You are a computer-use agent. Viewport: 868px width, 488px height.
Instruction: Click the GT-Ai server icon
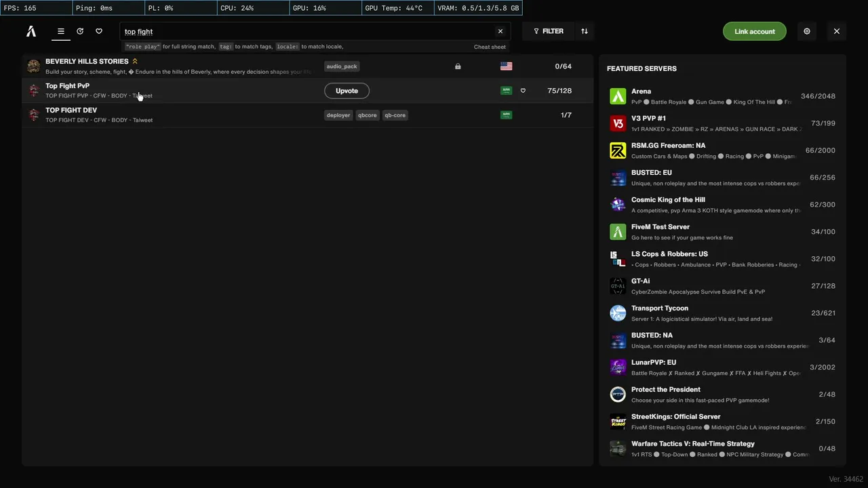pos(618,286)
